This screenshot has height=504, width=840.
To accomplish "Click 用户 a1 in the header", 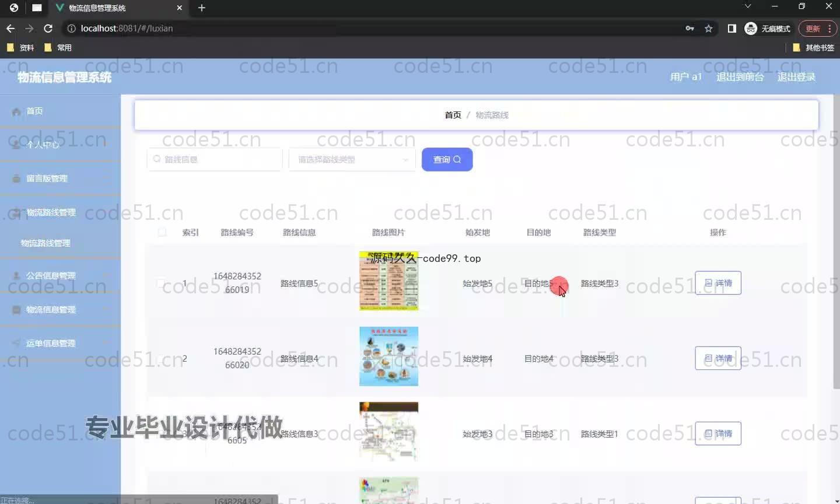I will coord(686,76).
